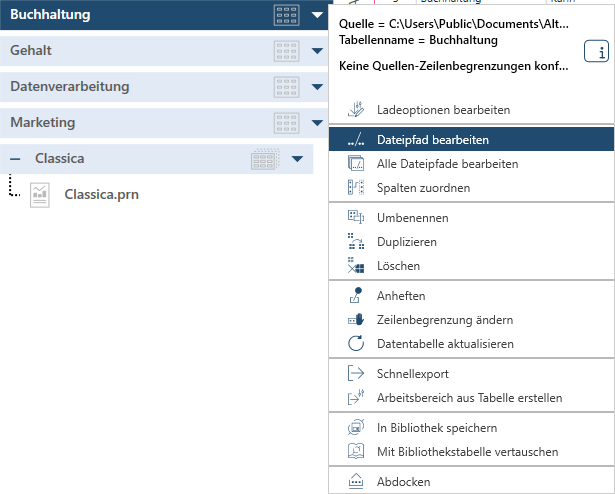The height and width of the screenshot is (494, 615).
Task: Click the Classica.prn file icon
Action: [x=40, y=194]
